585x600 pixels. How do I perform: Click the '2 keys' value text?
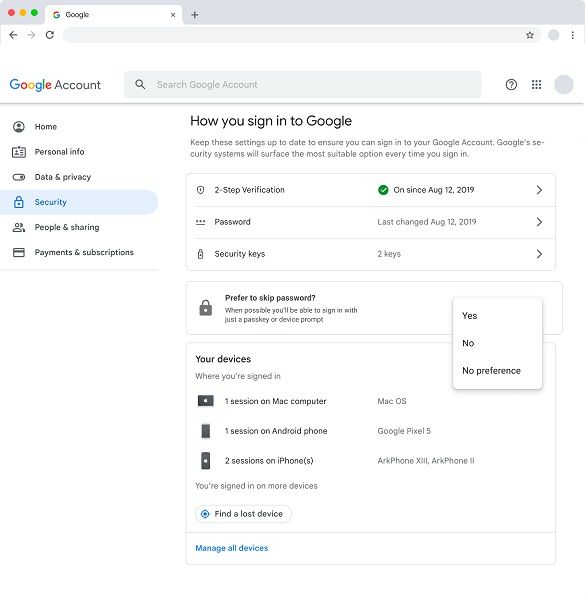point(389,254)
